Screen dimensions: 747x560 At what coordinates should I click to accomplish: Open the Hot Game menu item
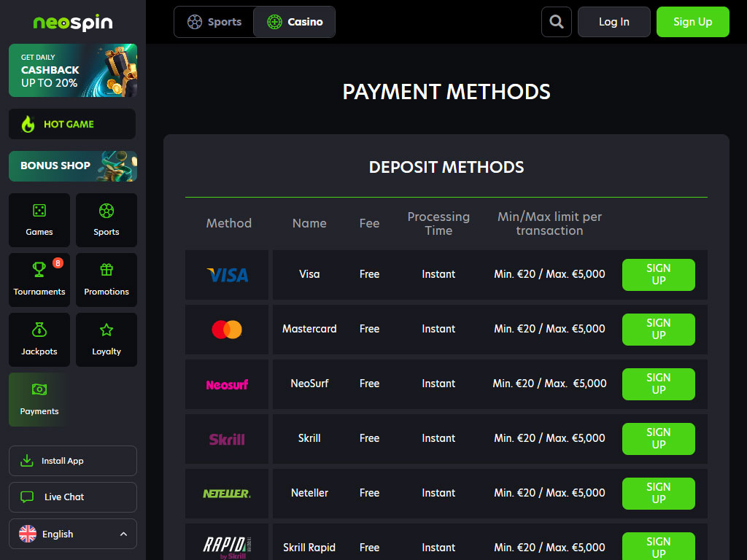(x=72, y=124)
